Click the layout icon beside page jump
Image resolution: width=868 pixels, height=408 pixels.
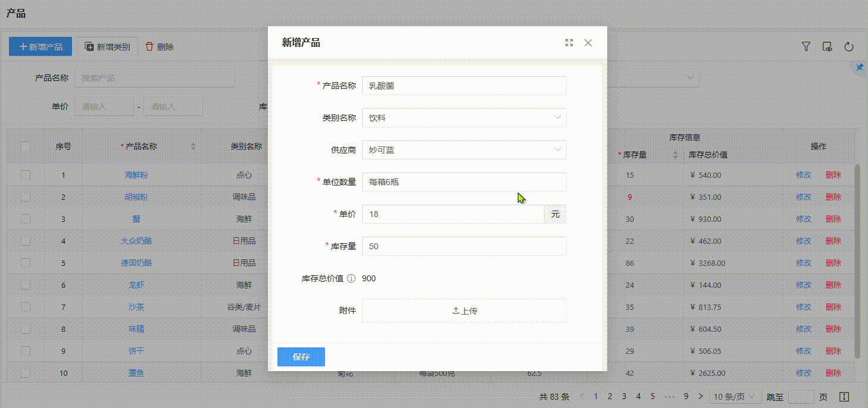pyautogui.click(x=844, y=396)
